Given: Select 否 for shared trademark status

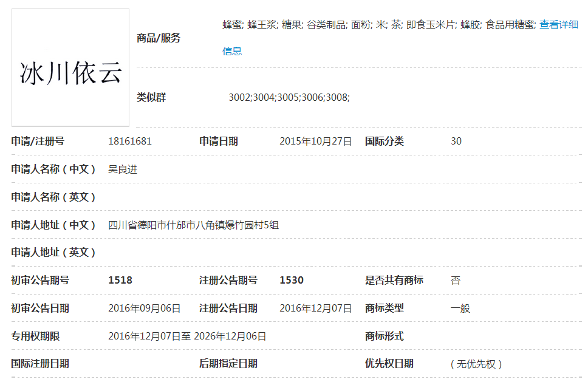Looking at the screenshot, I should [454, 281].
